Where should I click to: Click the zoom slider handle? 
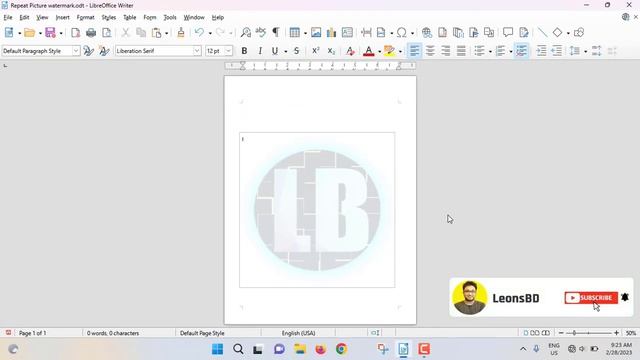tap(574, 333)
